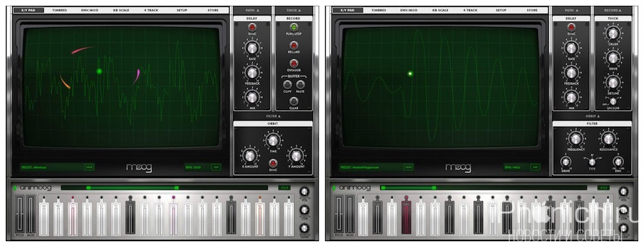
Task: Expand the Filter ▲ header above the Orbit panel
Action: click(x=272, y=116)
